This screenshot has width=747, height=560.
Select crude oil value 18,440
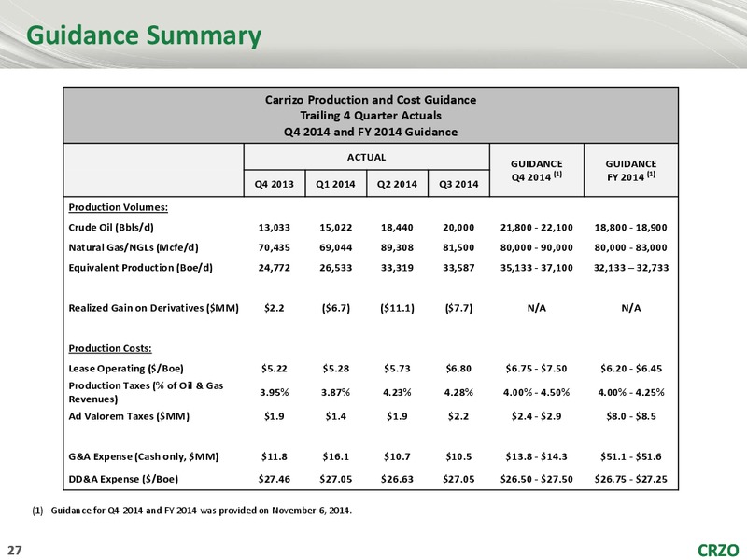point(398,227)
